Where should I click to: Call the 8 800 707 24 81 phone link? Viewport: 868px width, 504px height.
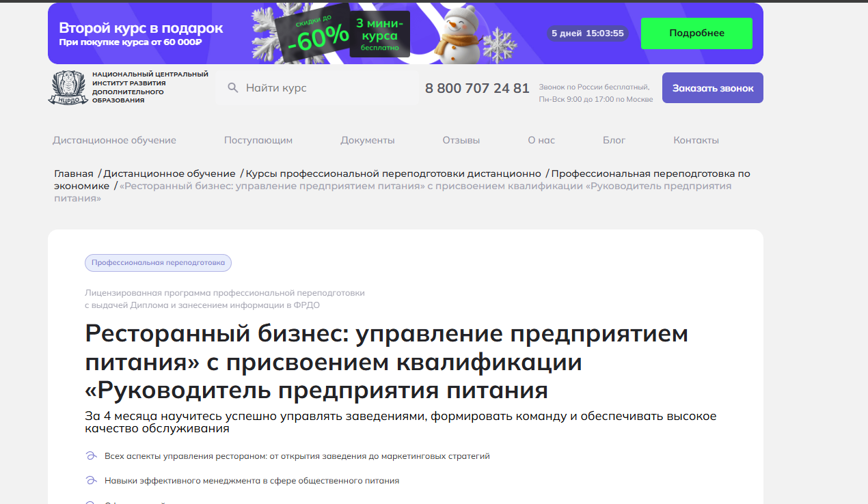click(x=477, y=88)
